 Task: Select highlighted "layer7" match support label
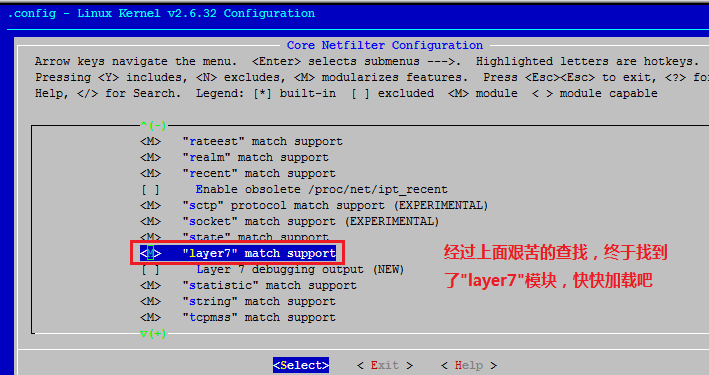coord(259,253)
